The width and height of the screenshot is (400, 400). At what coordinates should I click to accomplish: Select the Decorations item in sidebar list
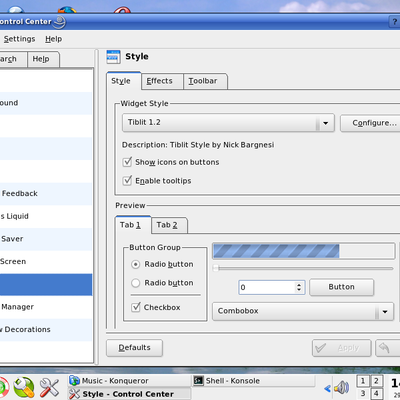pos(46,330)
